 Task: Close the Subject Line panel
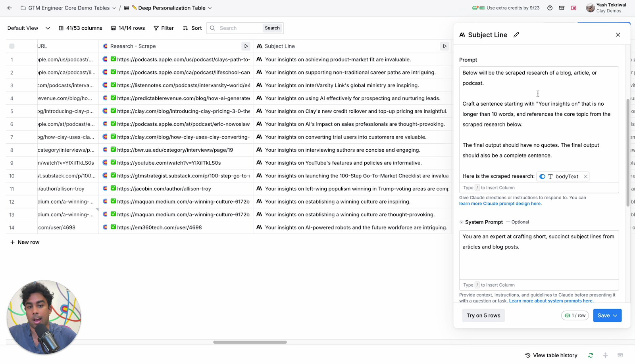coord(618,35)
